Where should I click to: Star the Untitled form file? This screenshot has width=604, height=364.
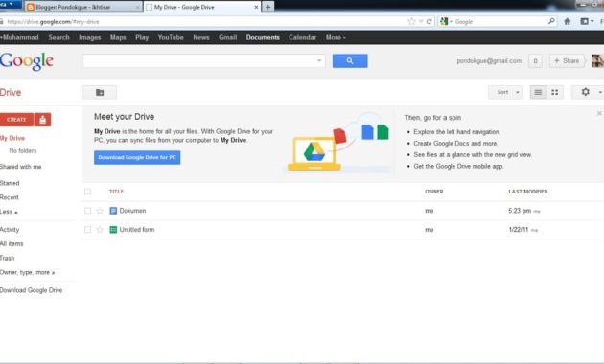(x=100, y=230)
